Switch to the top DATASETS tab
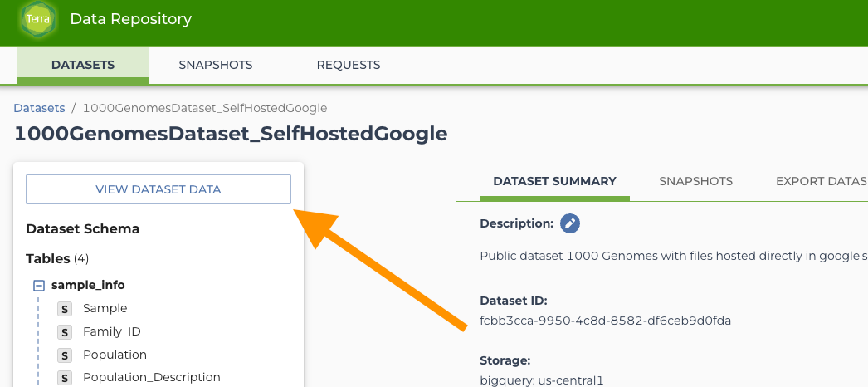 [83, 65]
